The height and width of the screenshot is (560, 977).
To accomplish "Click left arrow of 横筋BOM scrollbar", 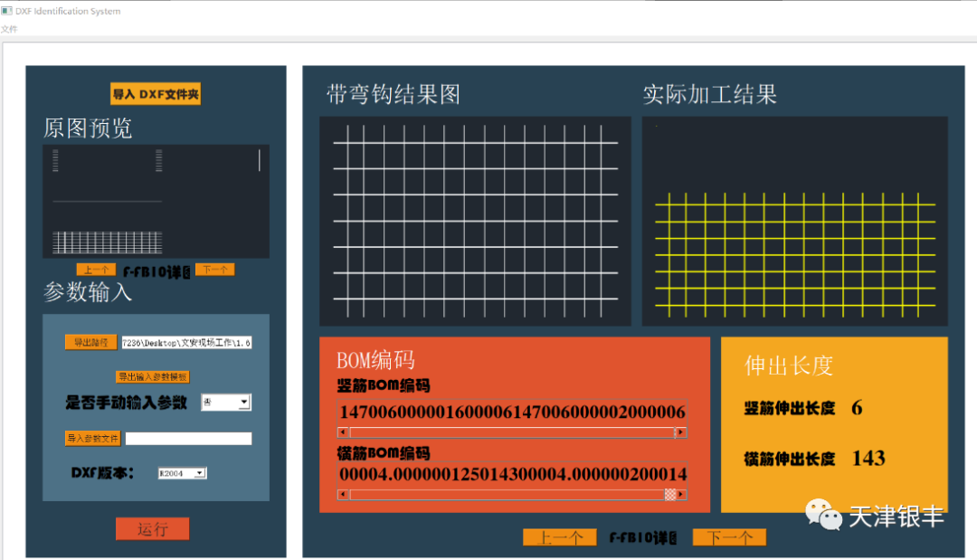I will [x=343, y=495].
